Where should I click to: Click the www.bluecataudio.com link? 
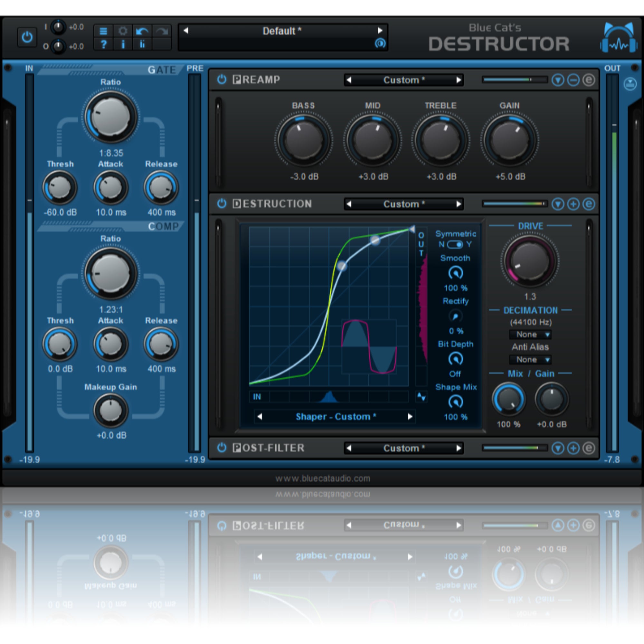[x=322, y=478]
